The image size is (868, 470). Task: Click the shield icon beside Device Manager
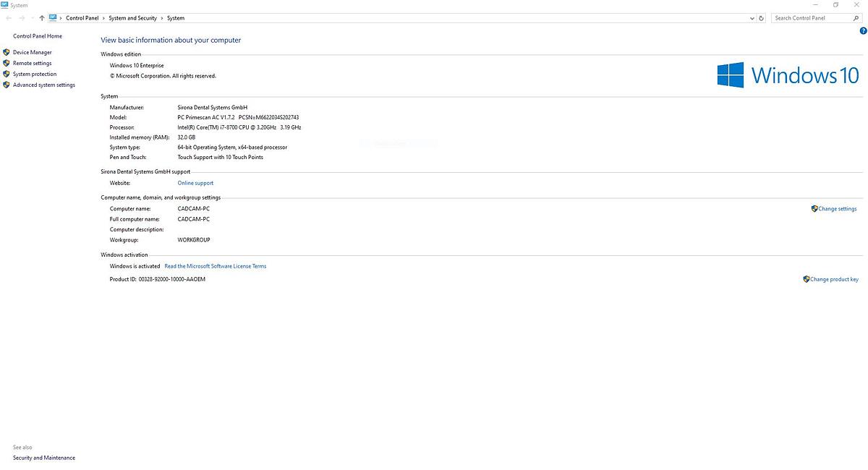click(x=7, y=52)
